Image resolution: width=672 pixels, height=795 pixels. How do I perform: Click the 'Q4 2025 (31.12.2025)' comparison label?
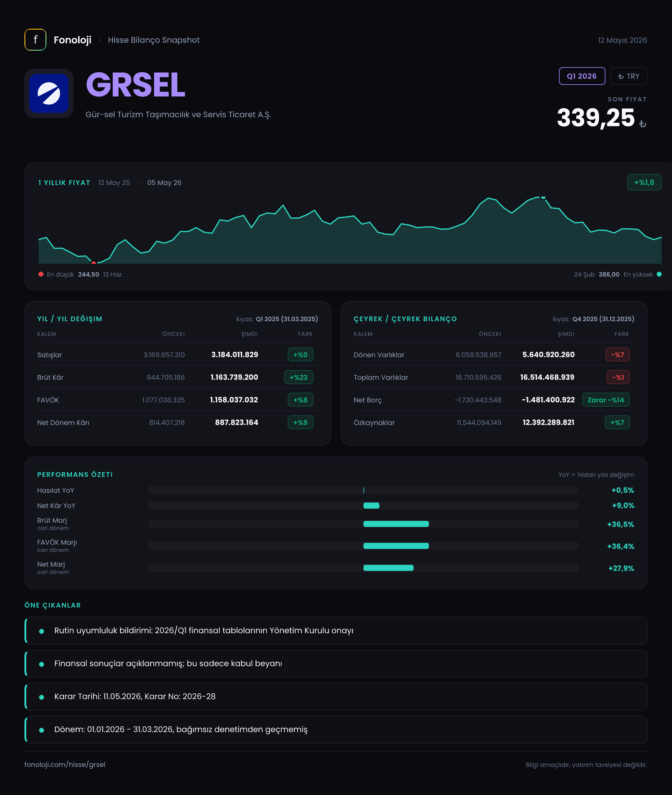tap(604, 319)
